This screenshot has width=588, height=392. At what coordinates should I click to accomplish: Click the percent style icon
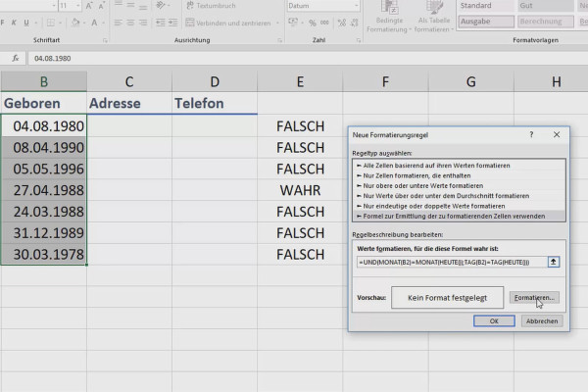click(313, 23)
